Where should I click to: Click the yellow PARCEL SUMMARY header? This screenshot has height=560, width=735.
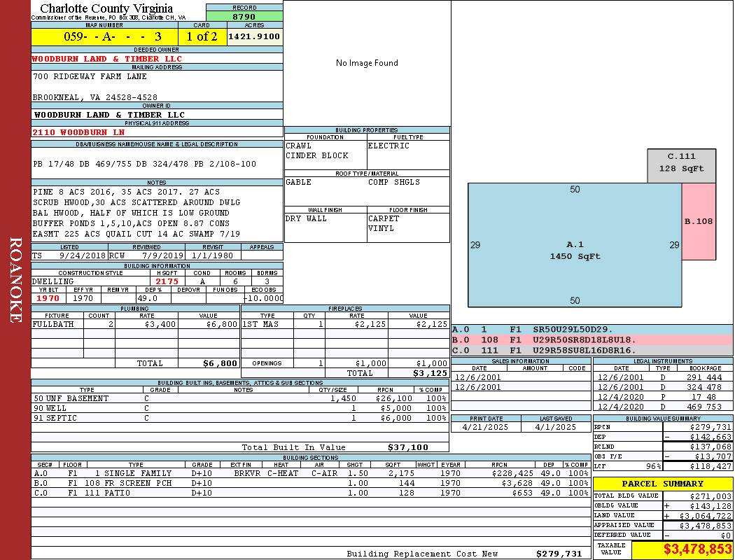663,484
